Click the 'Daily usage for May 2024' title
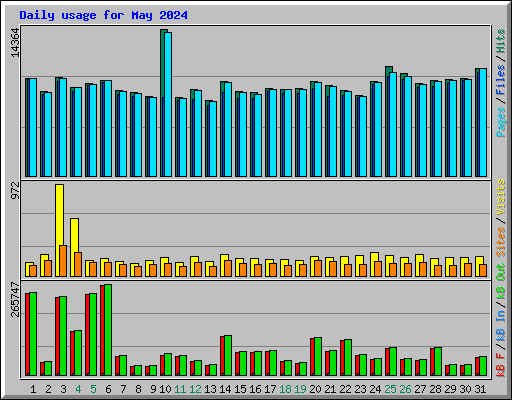The width and height of the screenshot is (512, 400). (103, 15)
